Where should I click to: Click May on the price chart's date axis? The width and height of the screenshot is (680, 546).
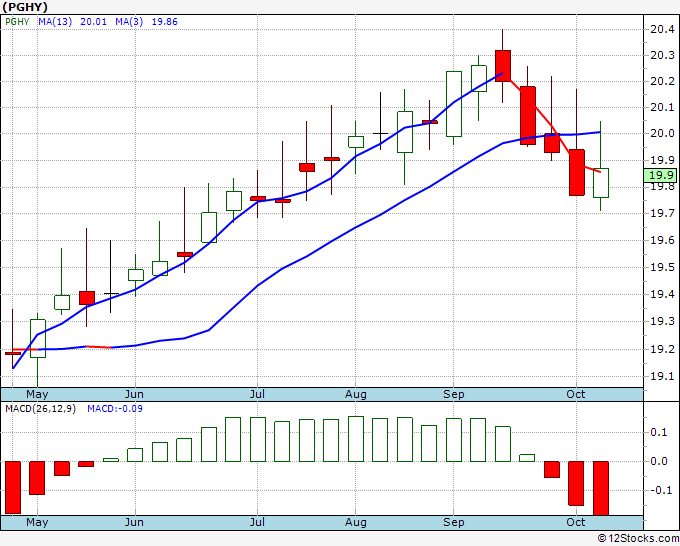[37, 395]
